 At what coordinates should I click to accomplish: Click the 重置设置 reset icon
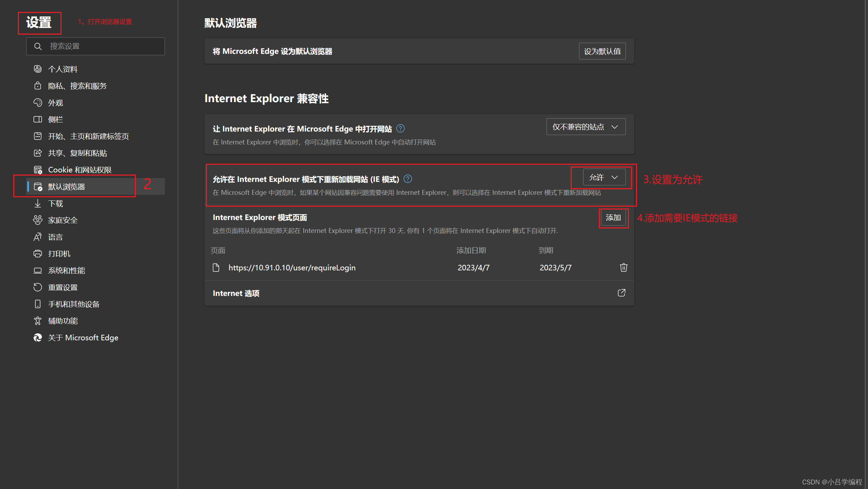click(x=38, y=287)
